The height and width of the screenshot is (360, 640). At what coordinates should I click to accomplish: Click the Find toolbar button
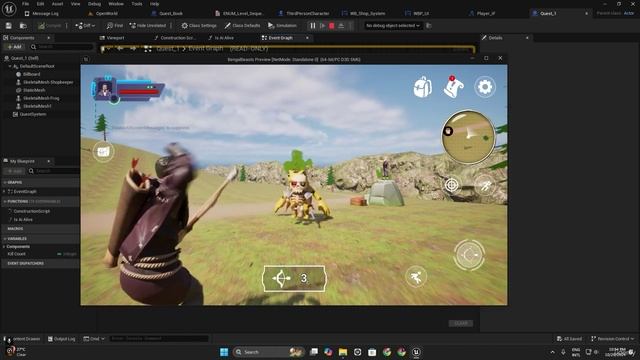tap(115, 26)
